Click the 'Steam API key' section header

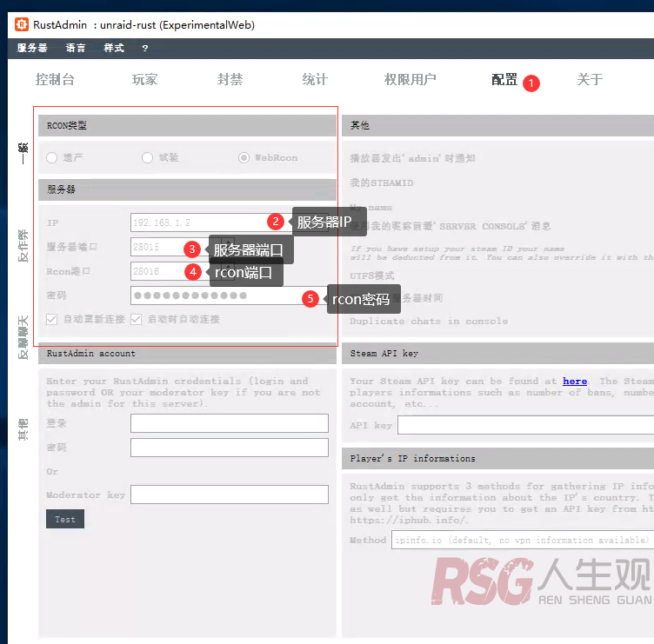[498, 354]
